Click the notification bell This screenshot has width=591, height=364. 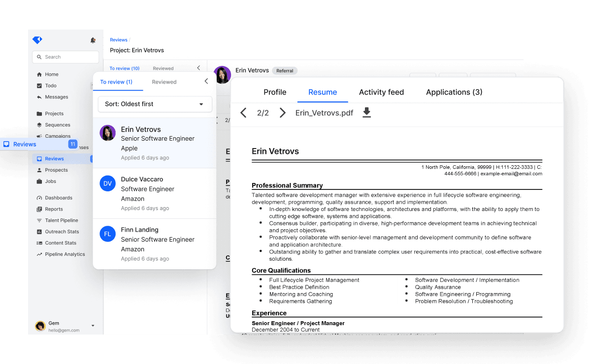(93, 40)
